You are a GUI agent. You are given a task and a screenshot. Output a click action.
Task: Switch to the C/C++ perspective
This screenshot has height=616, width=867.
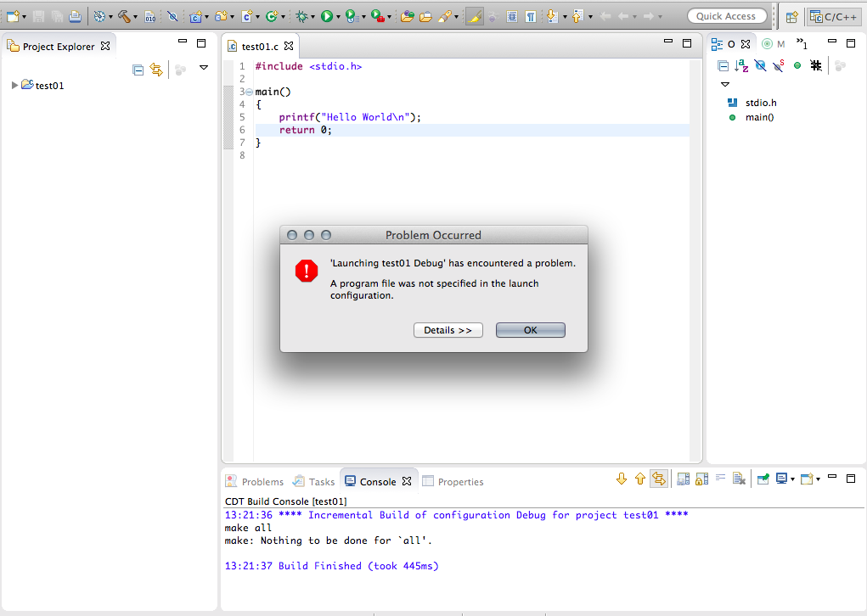click(834, 17)
